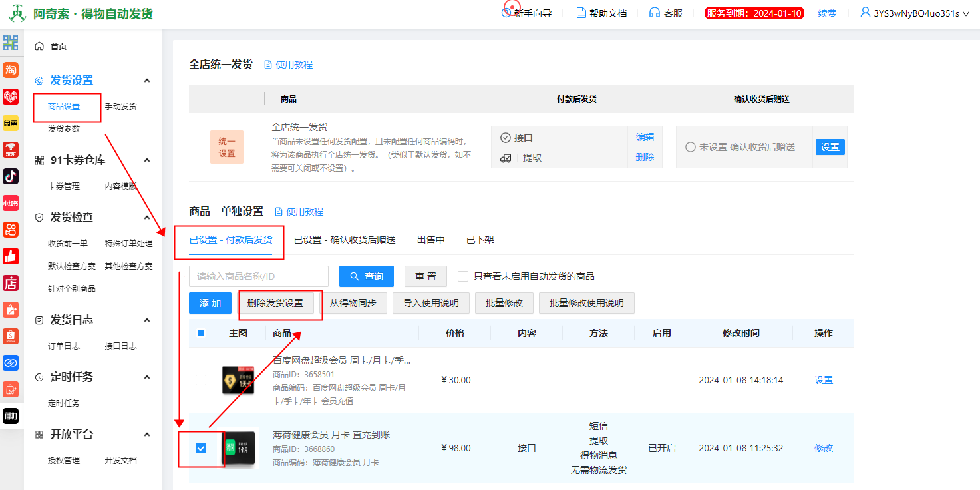Switch to 已设置 - 付款后发货 tab
Screen dimensions: 980x490
tap(231, 240)
